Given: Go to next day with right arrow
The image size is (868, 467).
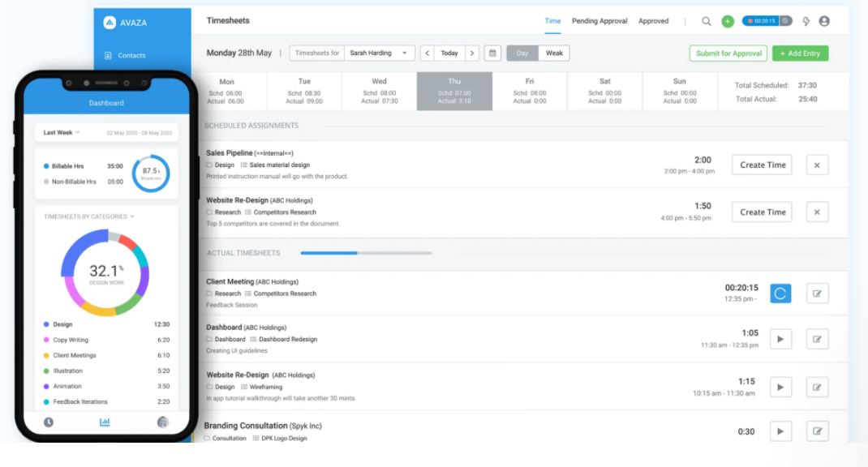Looking at the screenshot, I should tap(472, 54).
